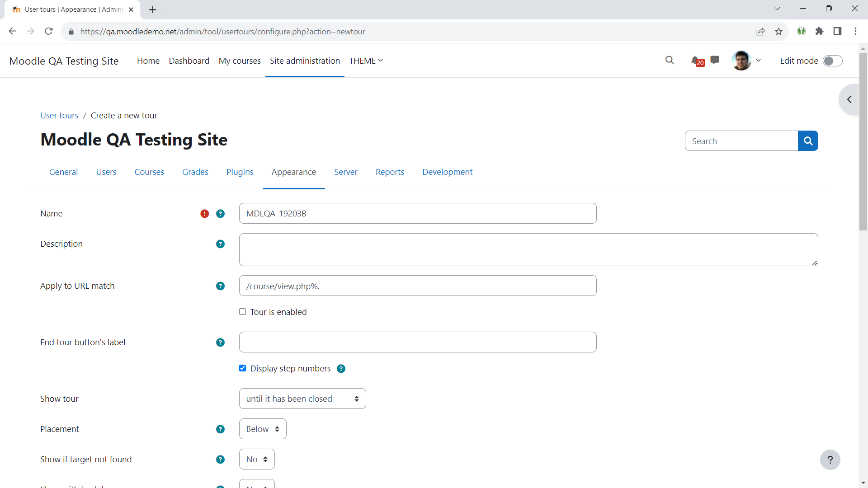Click the user avatar picture
Viewport: 868px width, 488px height.
coord(741,61)
